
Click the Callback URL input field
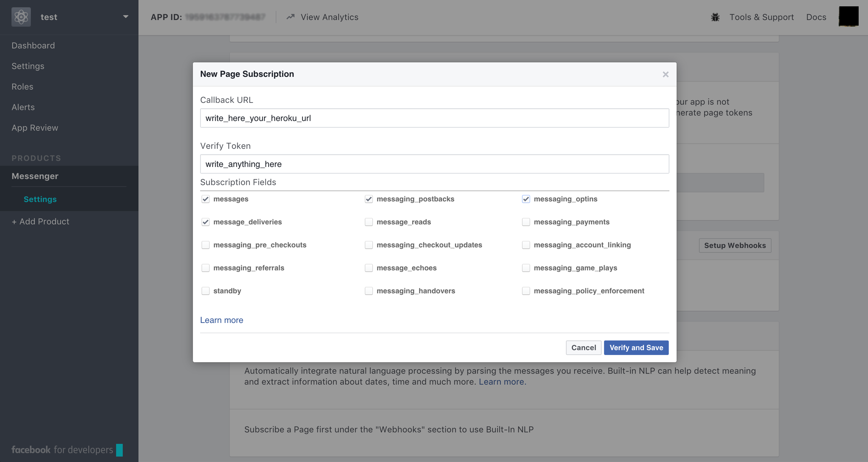tap(434, 118)
